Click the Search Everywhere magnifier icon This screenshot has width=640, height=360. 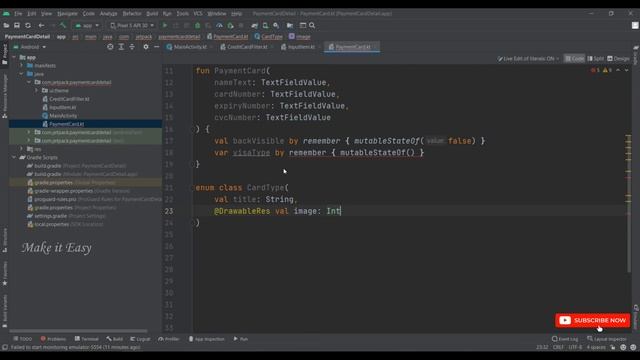[x=312, y=25]
